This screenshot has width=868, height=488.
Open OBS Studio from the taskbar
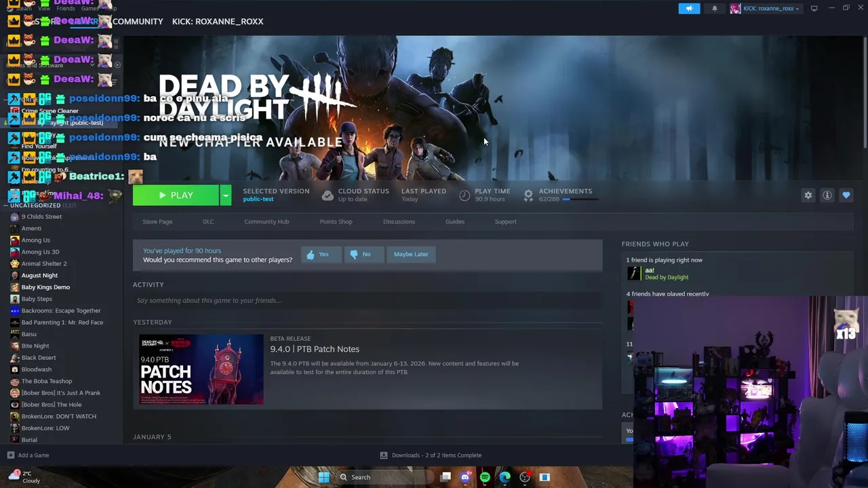point(524,477)
